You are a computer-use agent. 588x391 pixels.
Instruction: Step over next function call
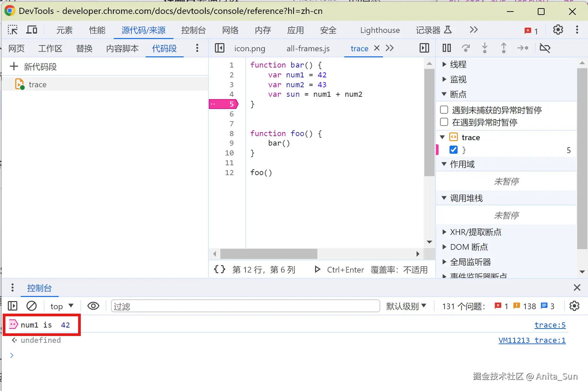466,48
